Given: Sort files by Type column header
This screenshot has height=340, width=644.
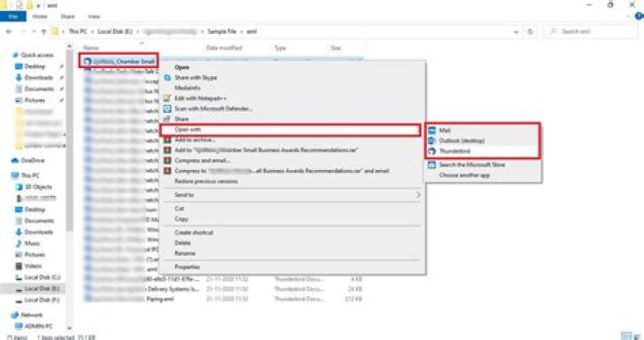Looking at the screenshot, I should 280,48.
